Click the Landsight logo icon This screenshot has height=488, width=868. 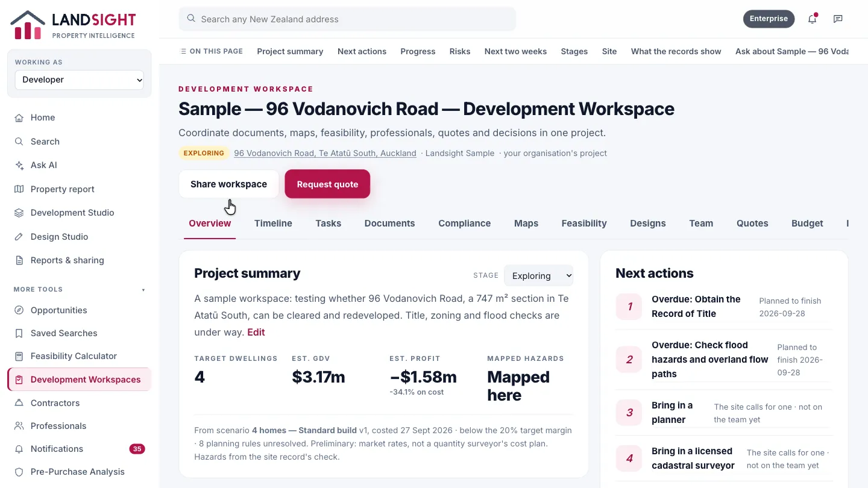pyautogui.click(x=28, y=25)
